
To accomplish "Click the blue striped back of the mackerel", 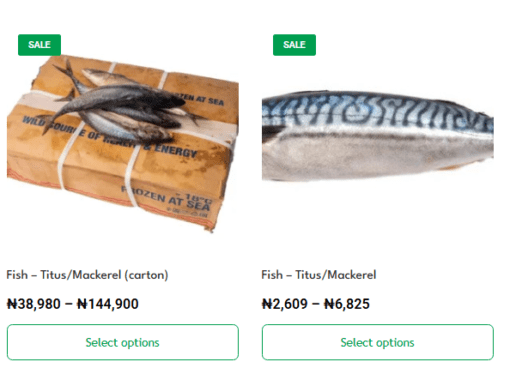I will pyautogui.click(x=378, y=110).
